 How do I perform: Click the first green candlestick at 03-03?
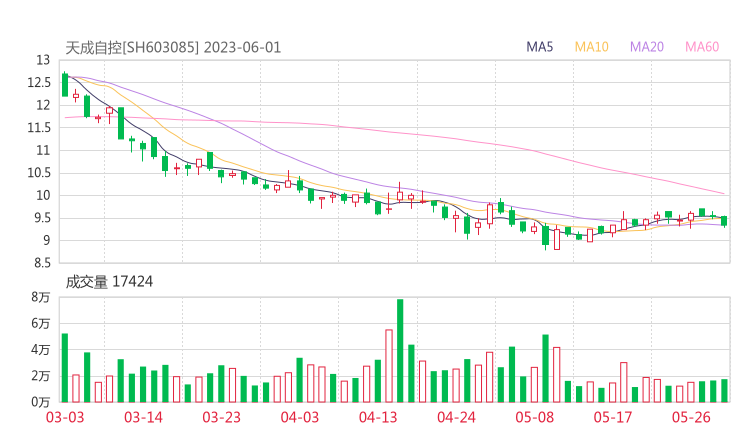[x=65, y=85]
